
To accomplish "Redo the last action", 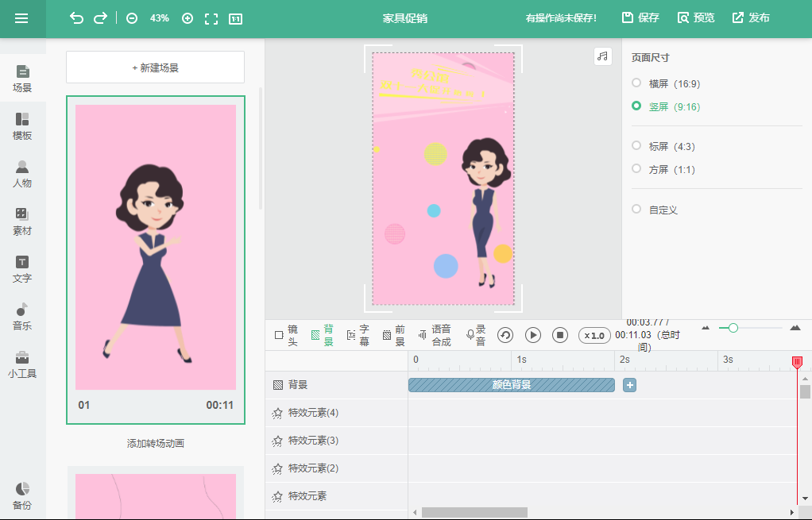I will (x=100, y=18).
